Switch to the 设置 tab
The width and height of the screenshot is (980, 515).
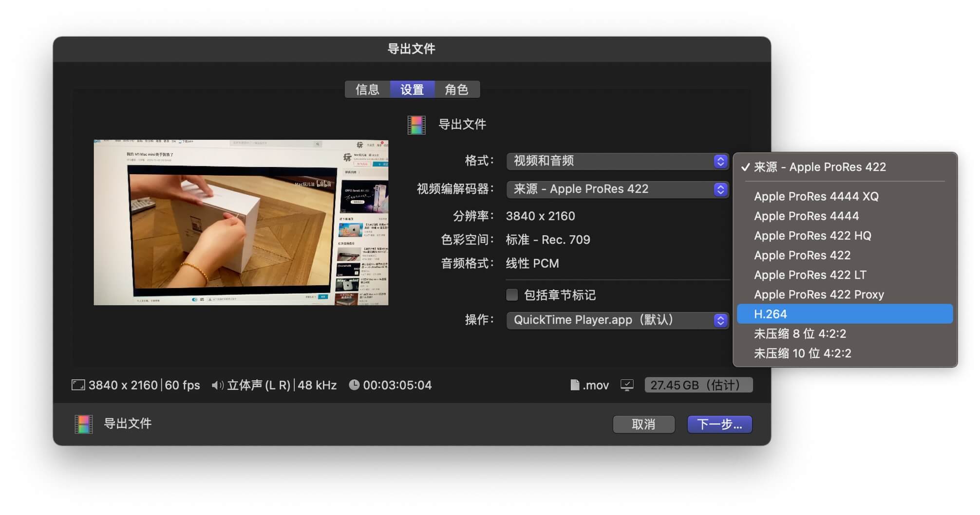(x=412, y=90)
